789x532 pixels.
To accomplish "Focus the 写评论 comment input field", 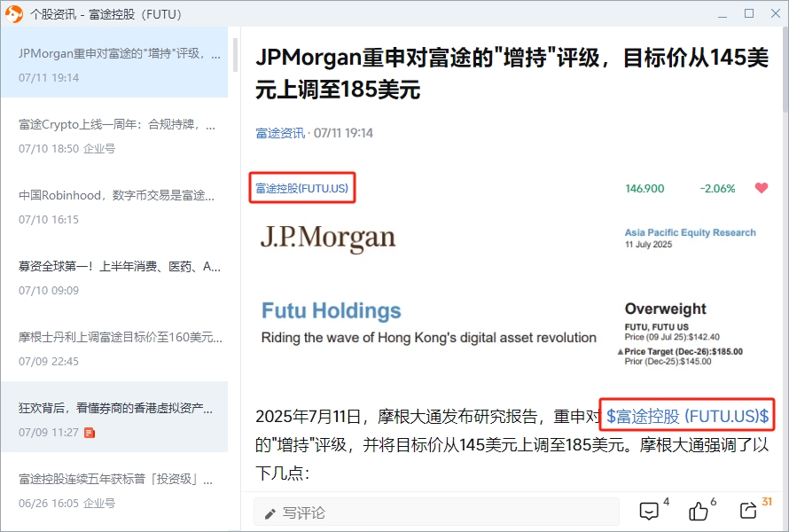I will point(436,512).
